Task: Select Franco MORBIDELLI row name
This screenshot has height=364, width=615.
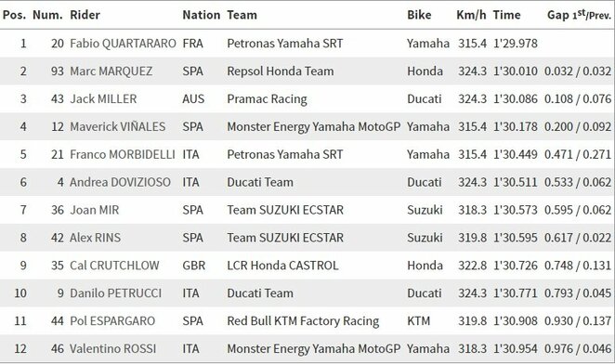Action: [x=123, y=154]
